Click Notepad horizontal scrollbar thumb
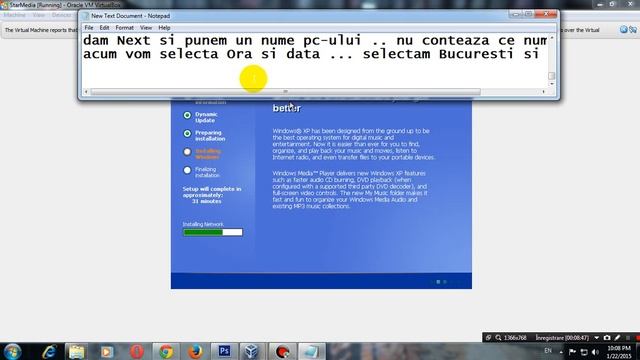The height and width of the screenshot is (360, 640). [285, 91]
